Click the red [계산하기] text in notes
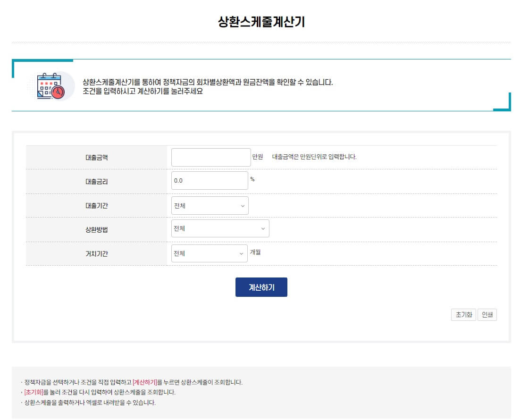Image resolution: width=520 pixels, height=420 pixels. click(x=145, y=383)
